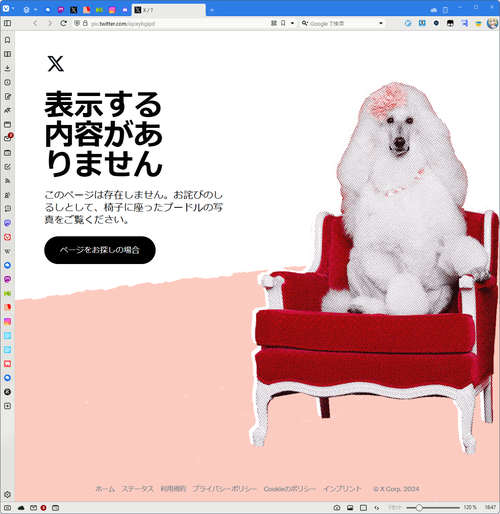Open the History panel clock icon

pos(7,82)
